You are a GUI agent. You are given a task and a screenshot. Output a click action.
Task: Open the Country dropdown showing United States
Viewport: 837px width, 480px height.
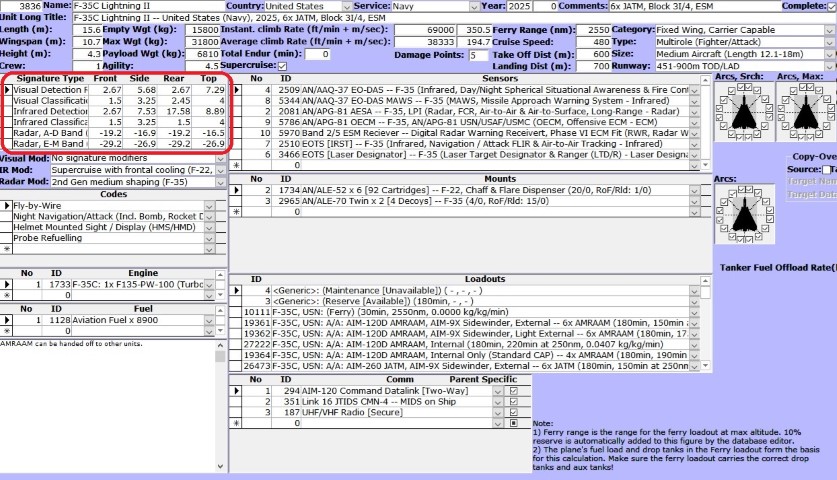tap(347, 6)
